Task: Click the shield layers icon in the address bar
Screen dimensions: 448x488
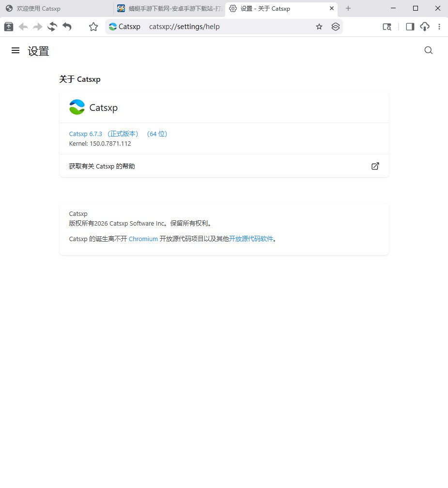Action: [335, 27]
